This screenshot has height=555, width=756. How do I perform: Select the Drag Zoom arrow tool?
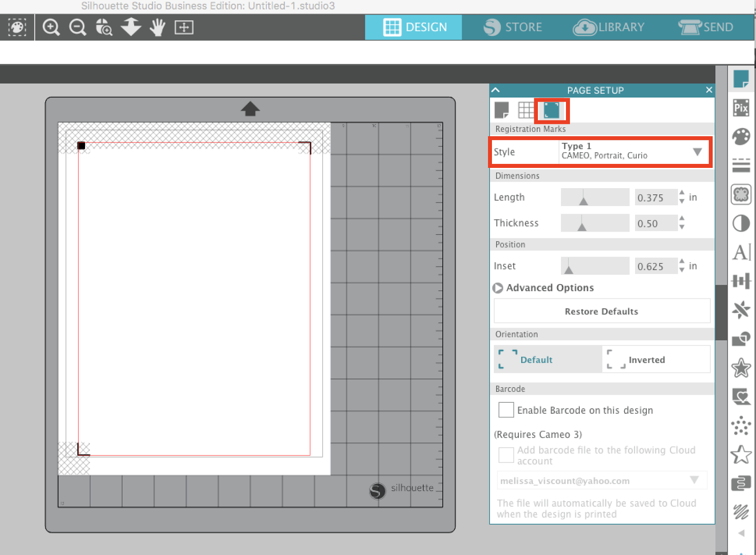click(131, 27)
